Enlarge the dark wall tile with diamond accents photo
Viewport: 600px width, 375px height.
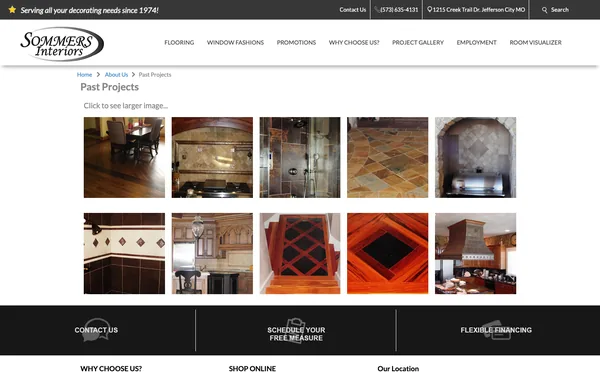pyautogui.click(x=124, y=253)
